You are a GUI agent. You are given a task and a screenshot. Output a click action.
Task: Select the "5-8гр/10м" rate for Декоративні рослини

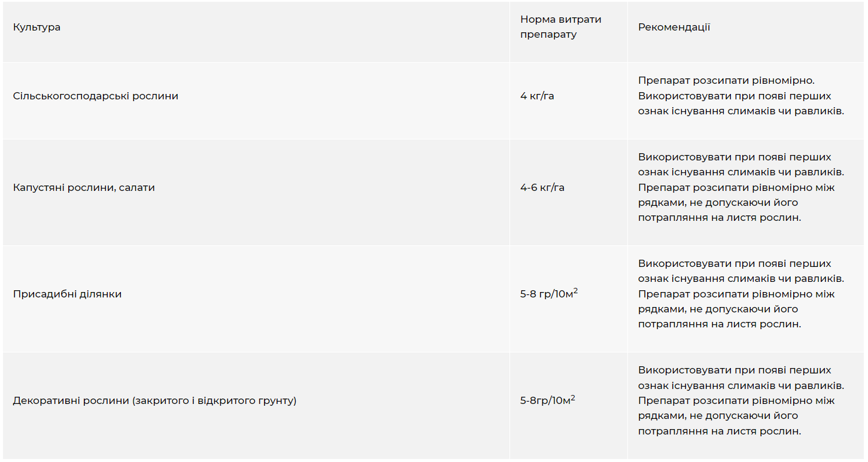[x=545, y=401]
